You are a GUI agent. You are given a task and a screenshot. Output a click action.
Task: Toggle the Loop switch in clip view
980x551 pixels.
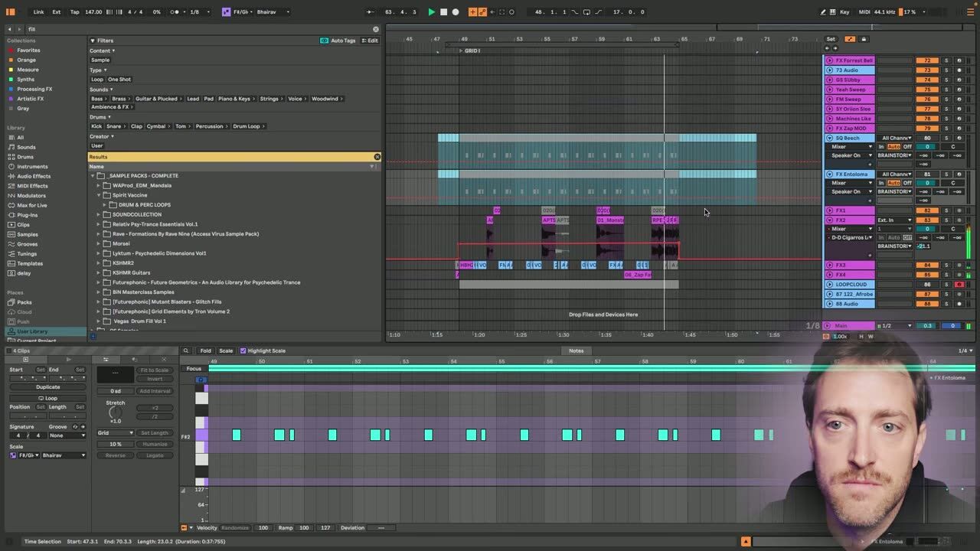[47, 398]
